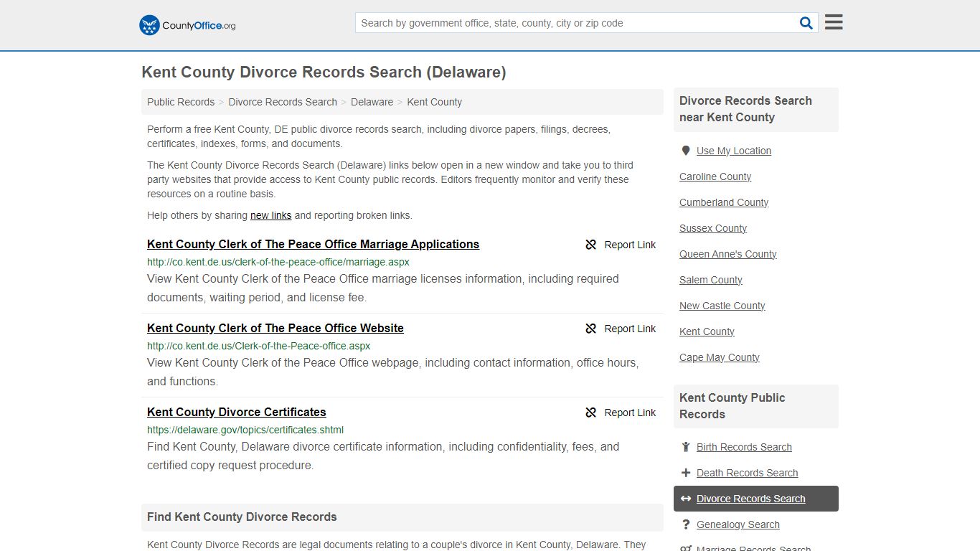Open Kent County sidebar link

pyautogui.click(x=707, y=331)
